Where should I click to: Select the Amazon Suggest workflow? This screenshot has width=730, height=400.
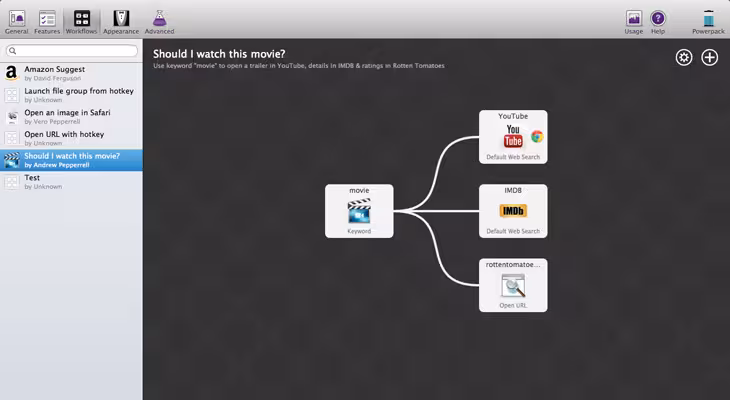pos(71,73)
